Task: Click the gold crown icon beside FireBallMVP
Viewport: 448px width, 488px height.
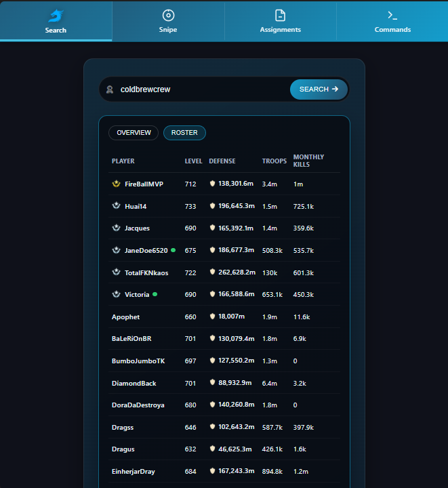Action: click(x=116, y=184)
